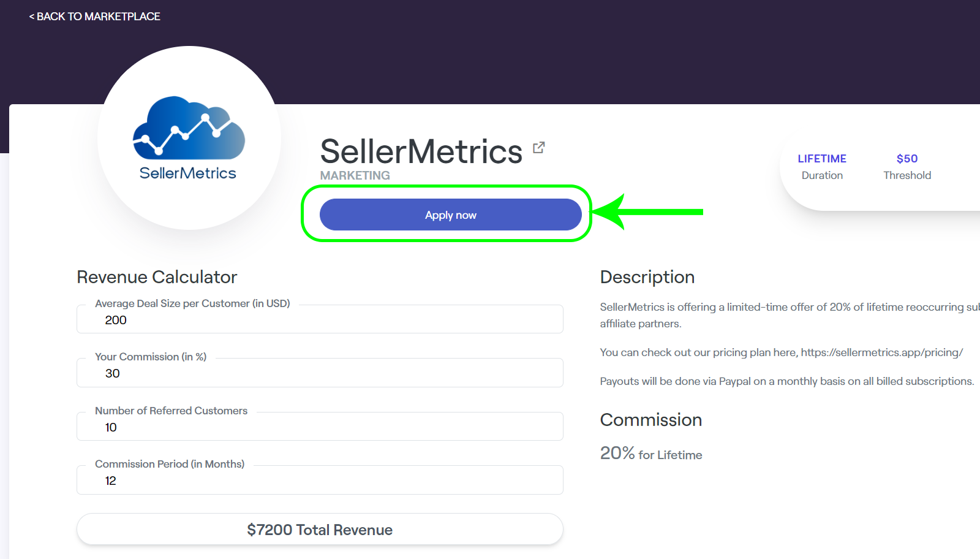The image size is (980, 559).
Task: Click the Description heading
Action: pos(647,277)
